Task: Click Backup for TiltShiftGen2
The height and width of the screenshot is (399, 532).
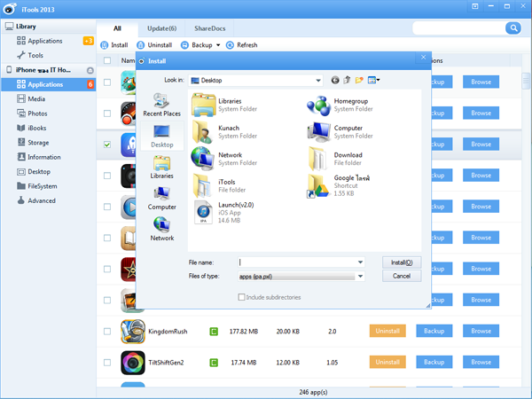Action: (x=434, y=362)
